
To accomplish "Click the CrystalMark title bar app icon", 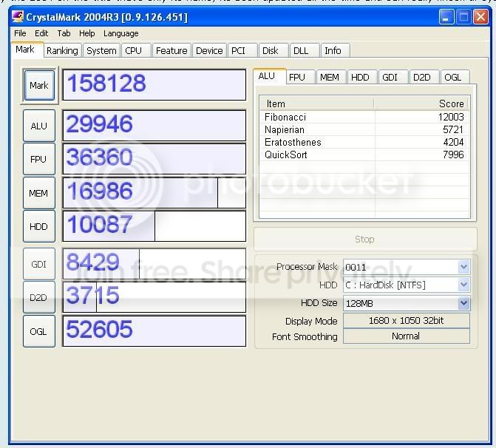I will (18, 17).
